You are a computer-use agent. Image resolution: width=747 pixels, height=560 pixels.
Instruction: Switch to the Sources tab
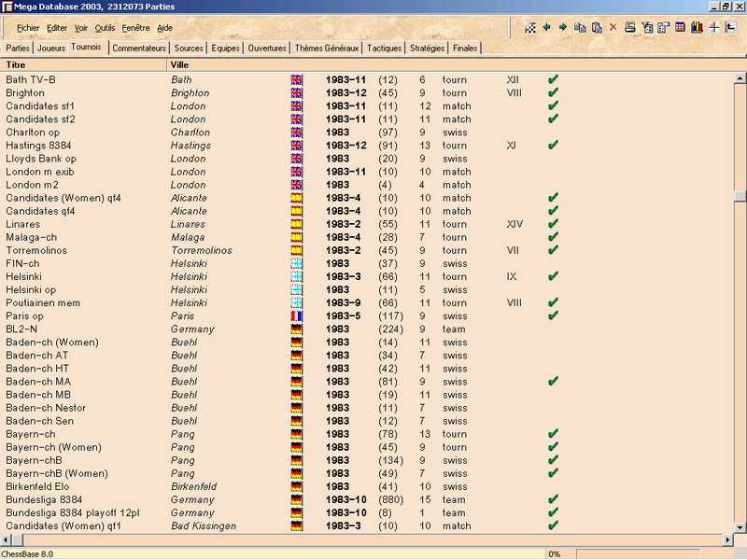click(189, 49)
